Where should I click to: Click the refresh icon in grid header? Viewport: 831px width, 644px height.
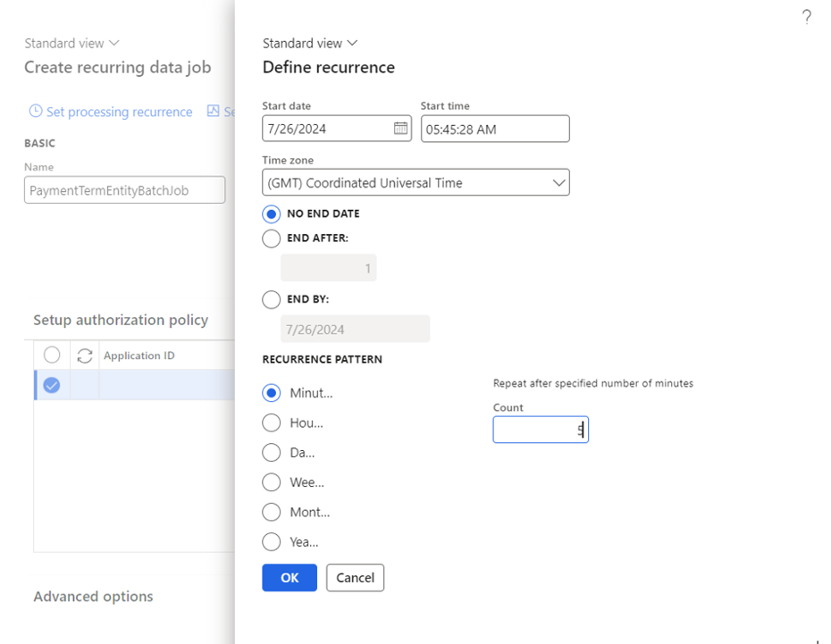point(84,355)
